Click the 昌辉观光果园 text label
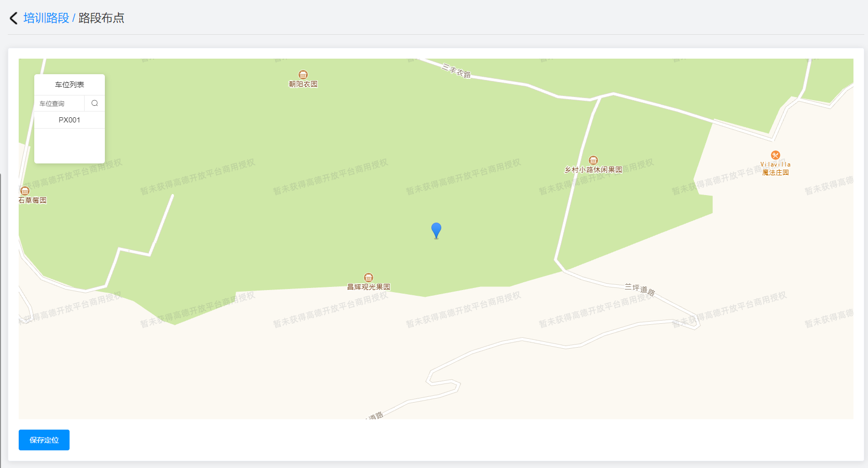This screenshot has width=868, height=468. pos(369,287)
